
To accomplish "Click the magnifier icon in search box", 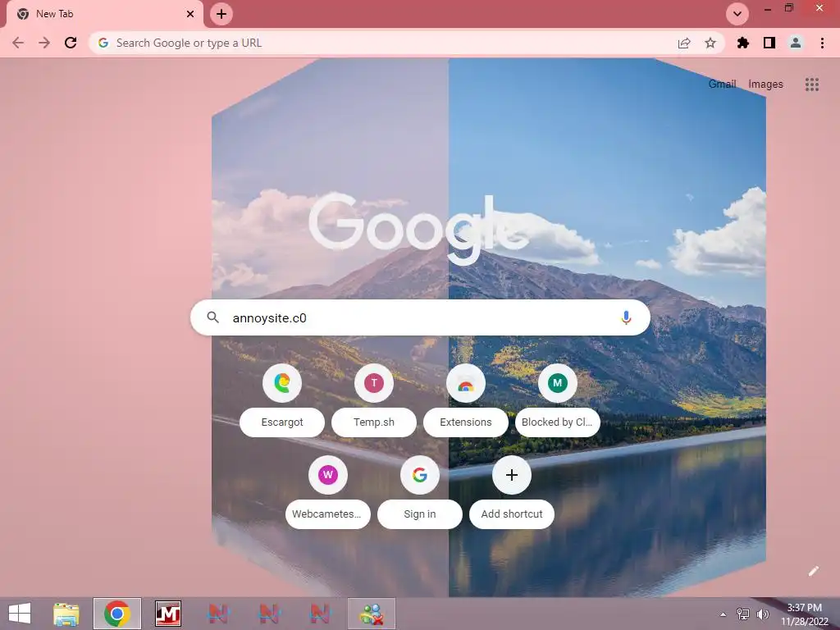I will pyautogui.click(x=212, y=317).
